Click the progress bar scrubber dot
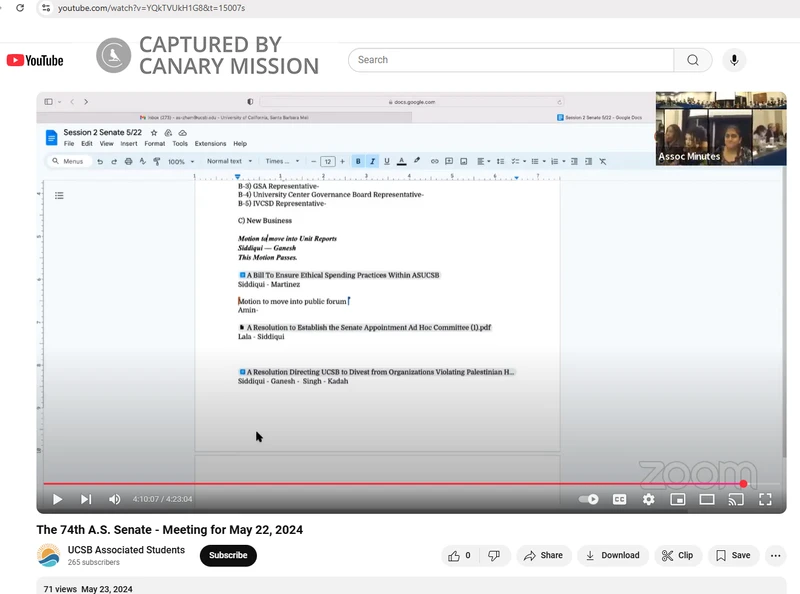Viewport: 800px width, 594px height. (x=743, y=483)
